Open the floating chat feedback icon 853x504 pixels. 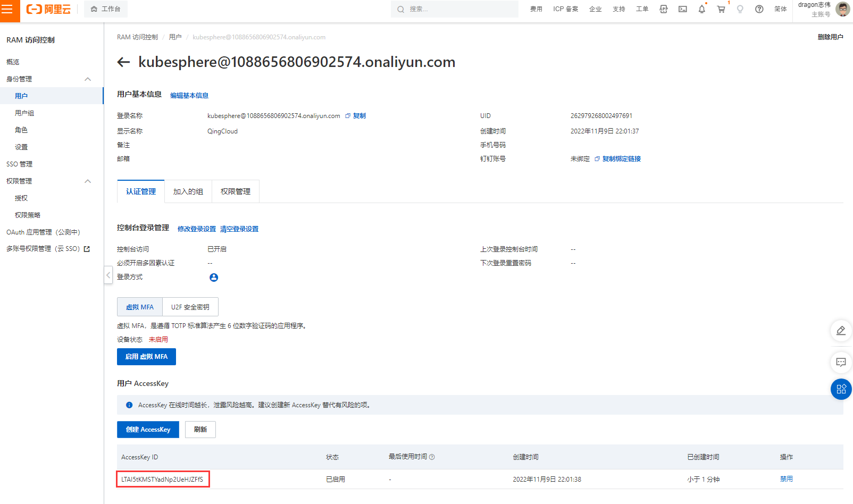(x=841, y=363)
